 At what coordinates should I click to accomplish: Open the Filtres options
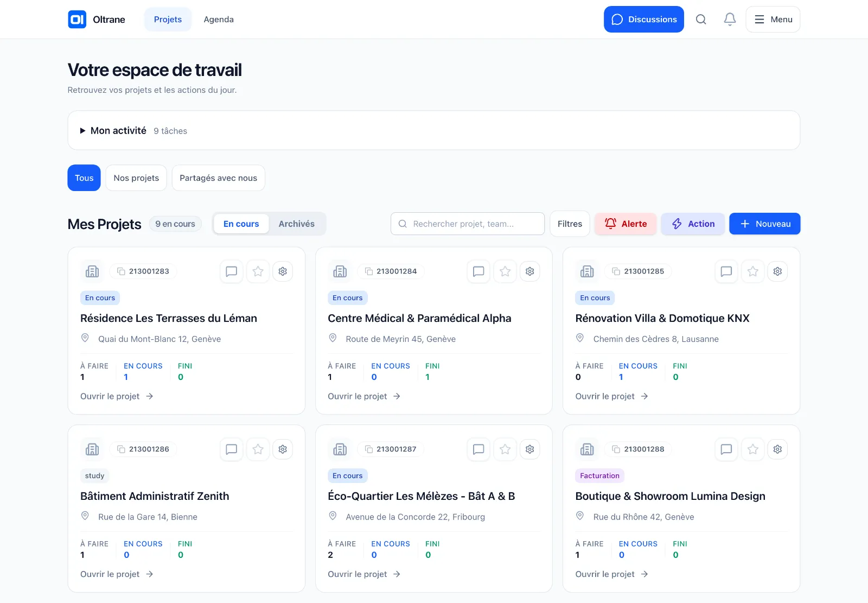(x=570, y=224)
